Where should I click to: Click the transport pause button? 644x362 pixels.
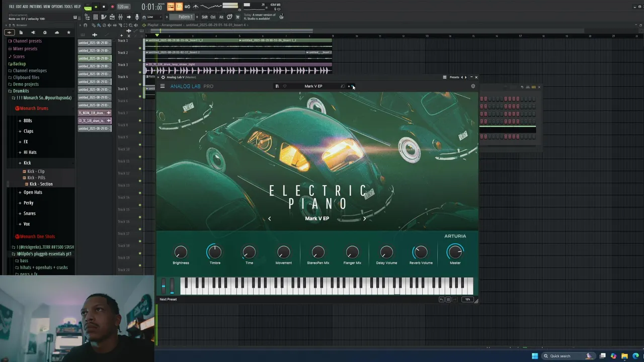96,7
